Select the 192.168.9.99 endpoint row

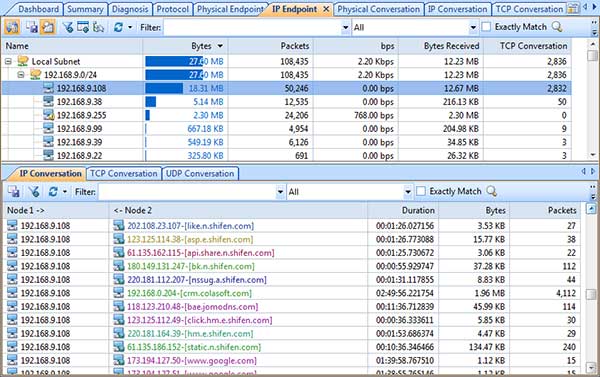[287, 129]
